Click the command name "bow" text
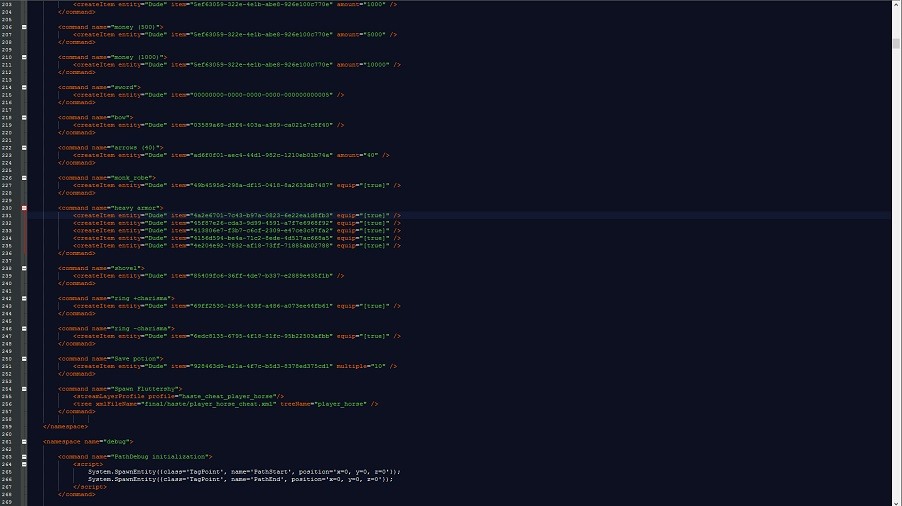 pos(121,117)
